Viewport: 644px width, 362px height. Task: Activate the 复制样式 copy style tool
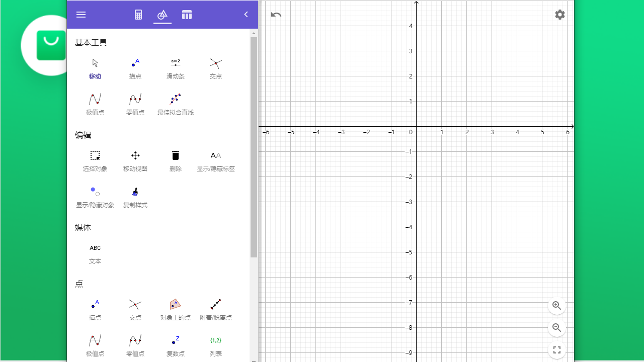135,196
